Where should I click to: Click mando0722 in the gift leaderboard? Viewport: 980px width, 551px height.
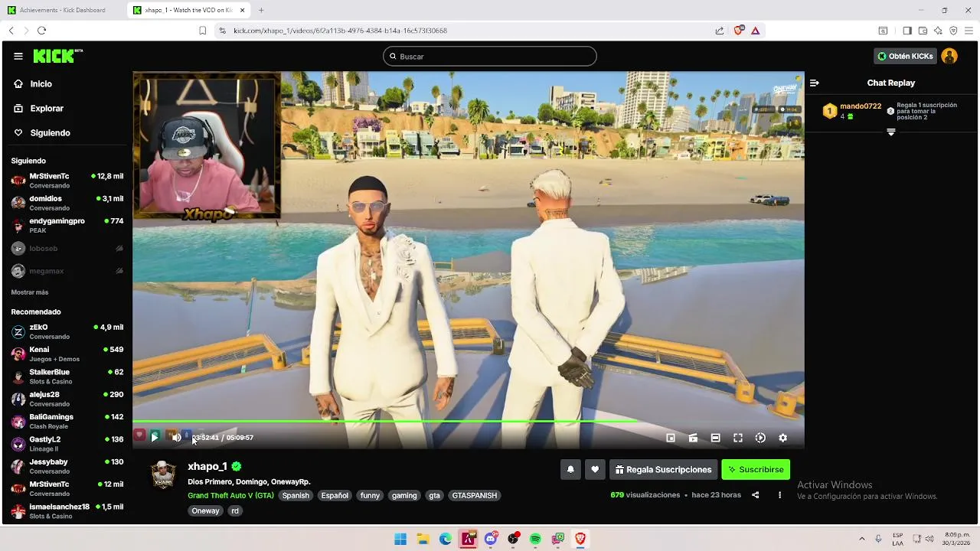(861, 106)
